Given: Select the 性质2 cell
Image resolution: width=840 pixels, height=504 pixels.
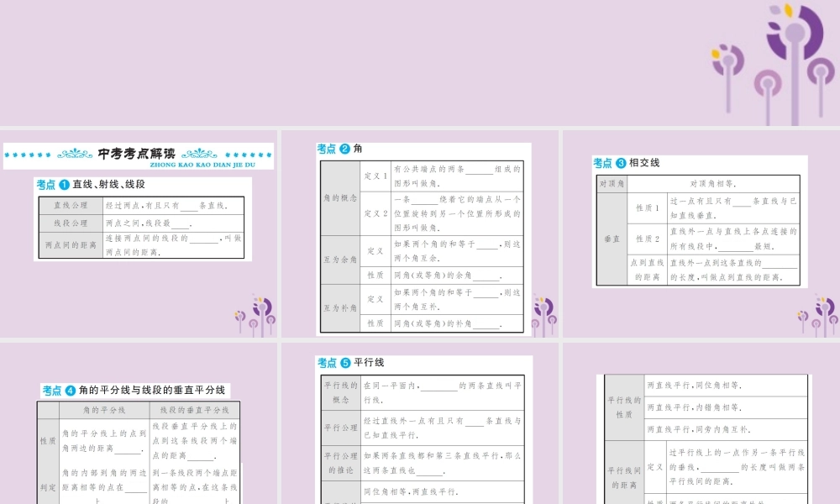Looking at the screenshot, I should (647, 239).
